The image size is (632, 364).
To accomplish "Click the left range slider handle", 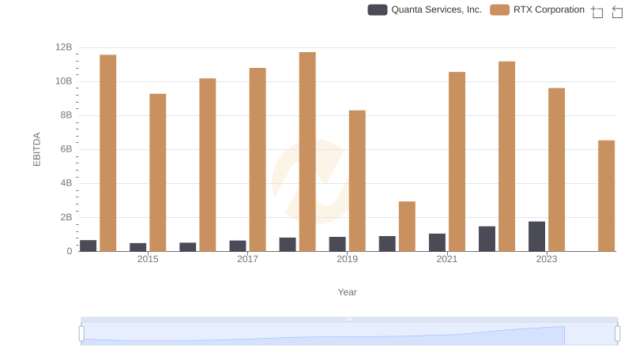I will (81, 333).
